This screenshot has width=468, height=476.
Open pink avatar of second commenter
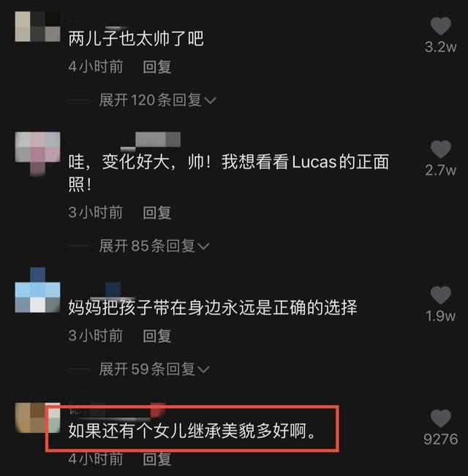pos(37,154)
